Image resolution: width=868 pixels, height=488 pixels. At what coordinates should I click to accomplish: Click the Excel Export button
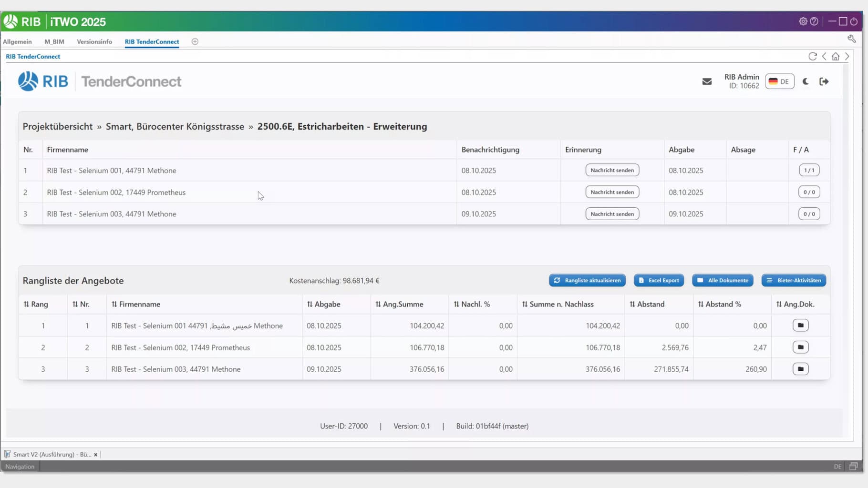point(659,280)
